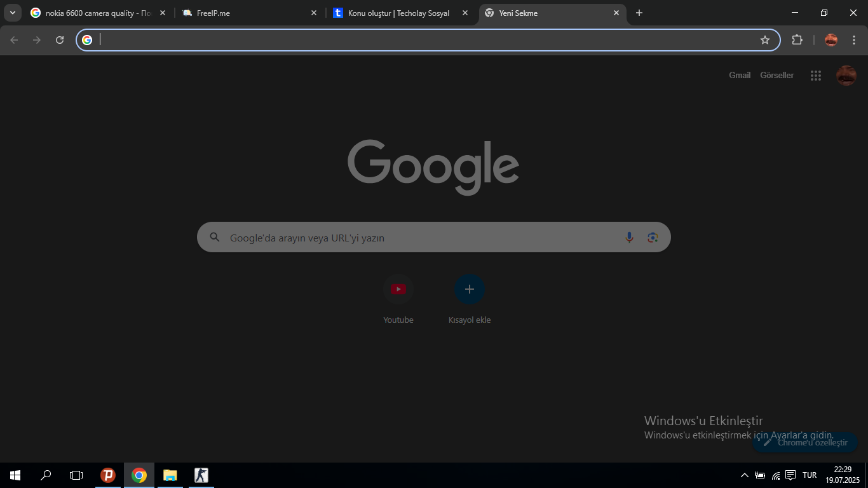Bookmark this tab with star icon
868x488 pixels.
click(765, 40)
